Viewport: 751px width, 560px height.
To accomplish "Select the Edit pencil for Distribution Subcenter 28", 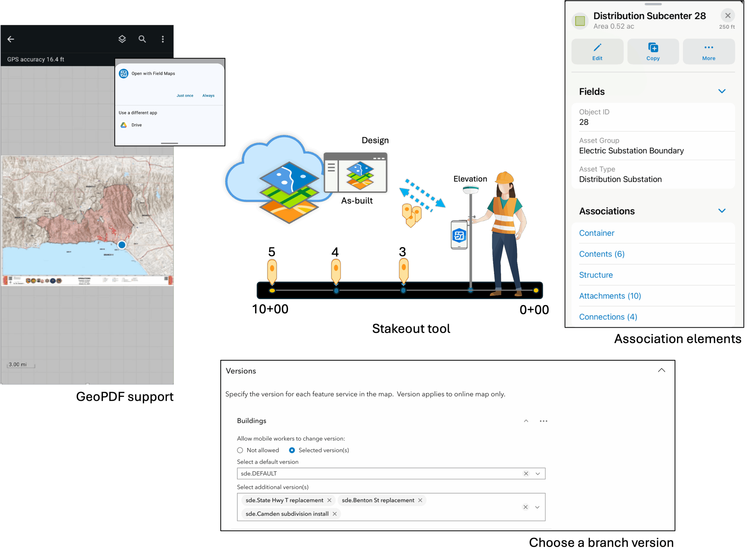I will [597, 51].
